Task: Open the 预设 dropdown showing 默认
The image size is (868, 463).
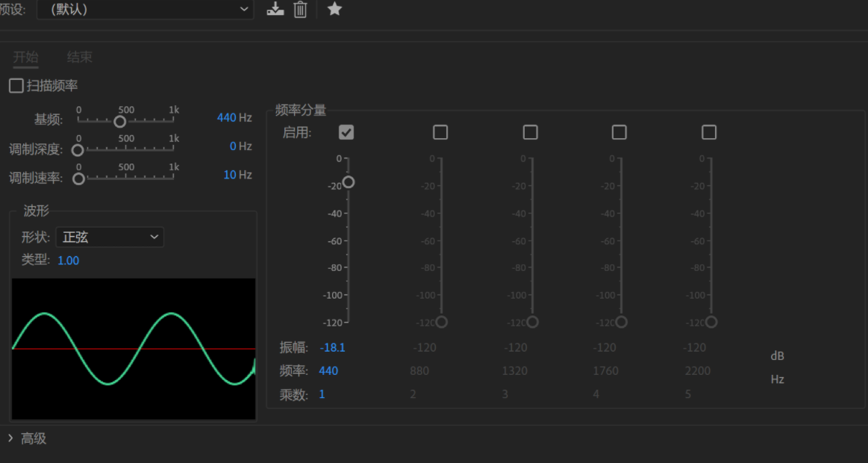Action: click(x=145, y=10)
